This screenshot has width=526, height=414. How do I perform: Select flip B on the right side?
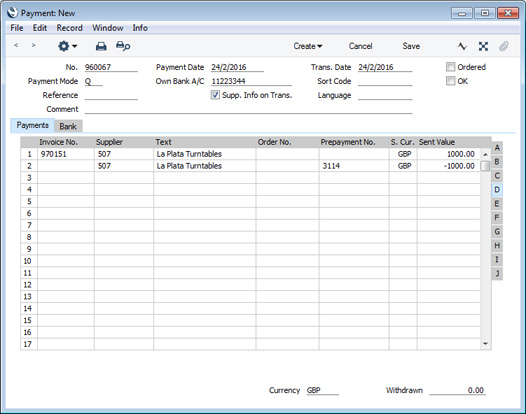coord(497,162)
